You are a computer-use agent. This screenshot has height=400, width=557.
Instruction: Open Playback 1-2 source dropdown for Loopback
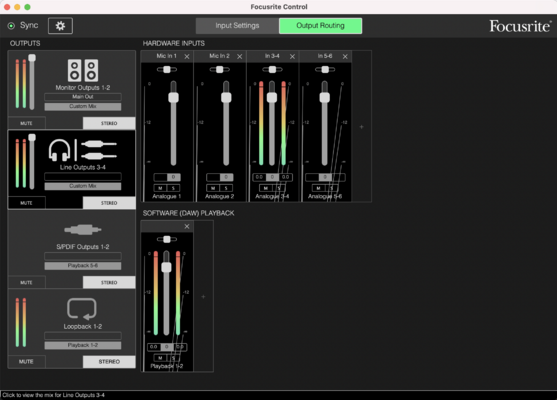tap(83, 345)
